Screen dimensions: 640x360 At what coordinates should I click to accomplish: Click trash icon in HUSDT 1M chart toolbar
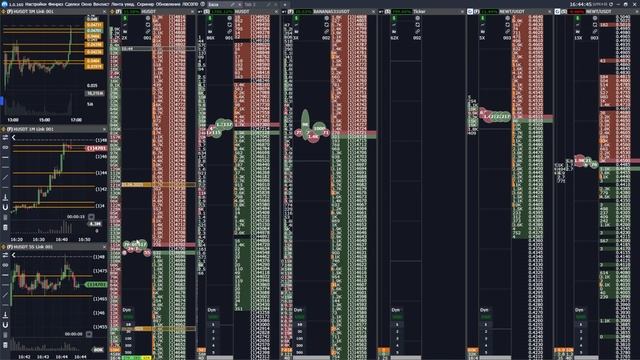coord(5,227)
